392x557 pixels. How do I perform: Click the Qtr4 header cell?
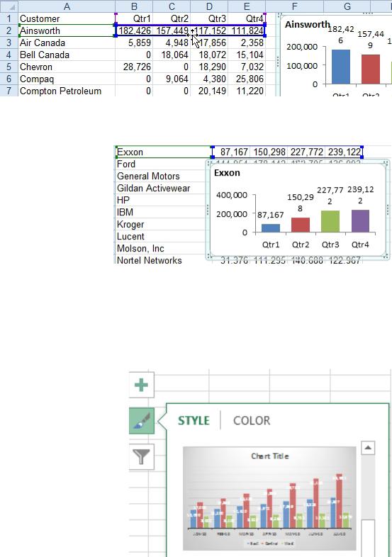pos(247,18)
